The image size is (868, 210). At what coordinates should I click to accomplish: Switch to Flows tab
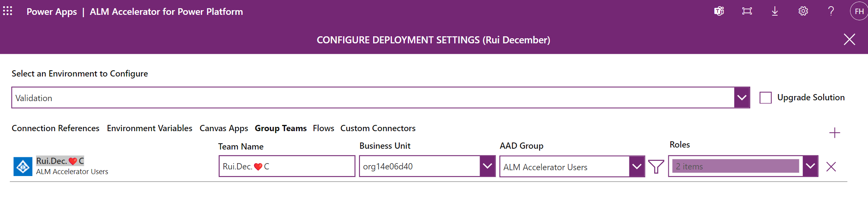323,128
